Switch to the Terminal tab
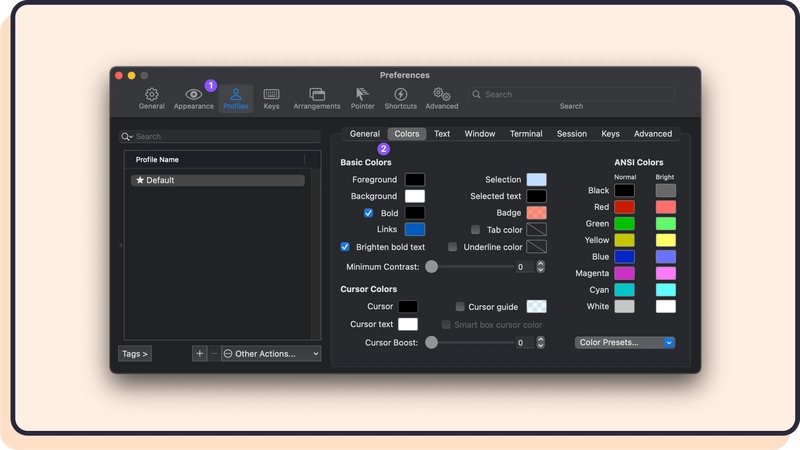The image size is (800, 450). point(526,134)
